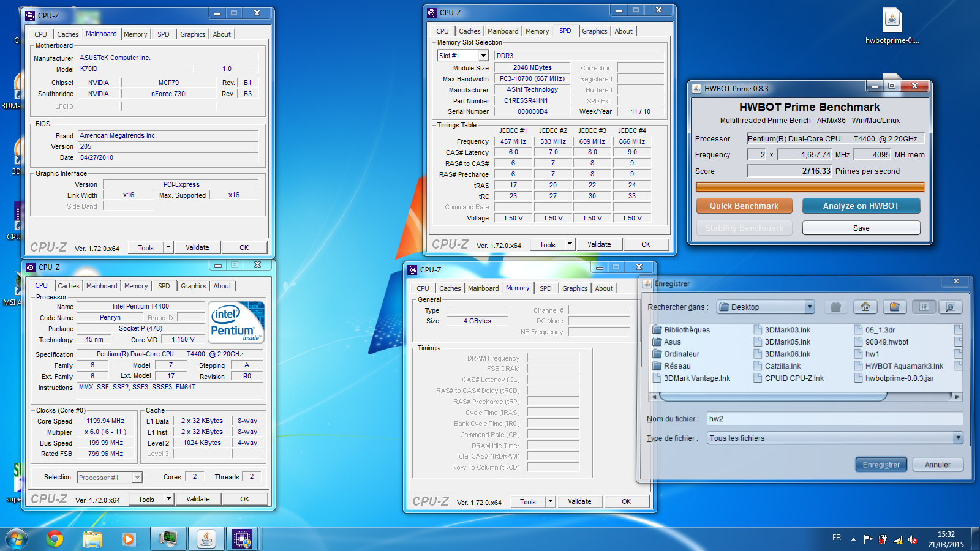Open Tools dropdown arrow in Memory CPU-Z window
Viewport: 980px width, 551px height.
point(550,501)
